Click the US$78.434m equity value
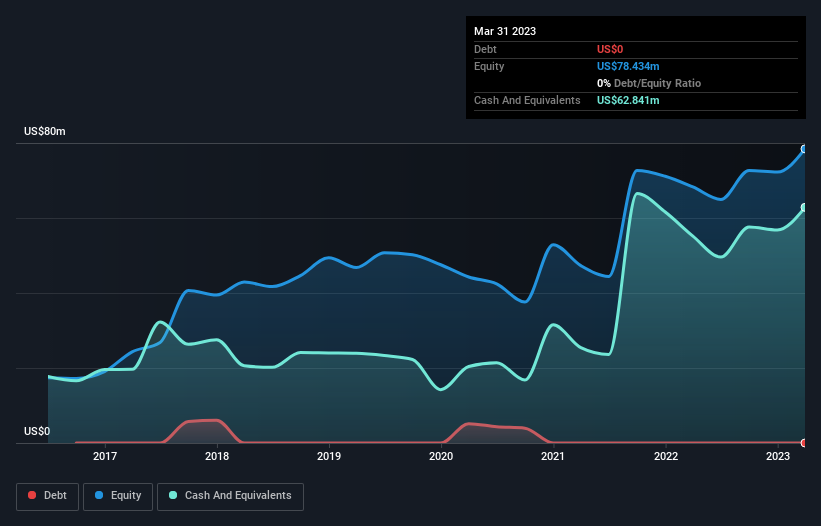821x526 pixels. point(628,66)
